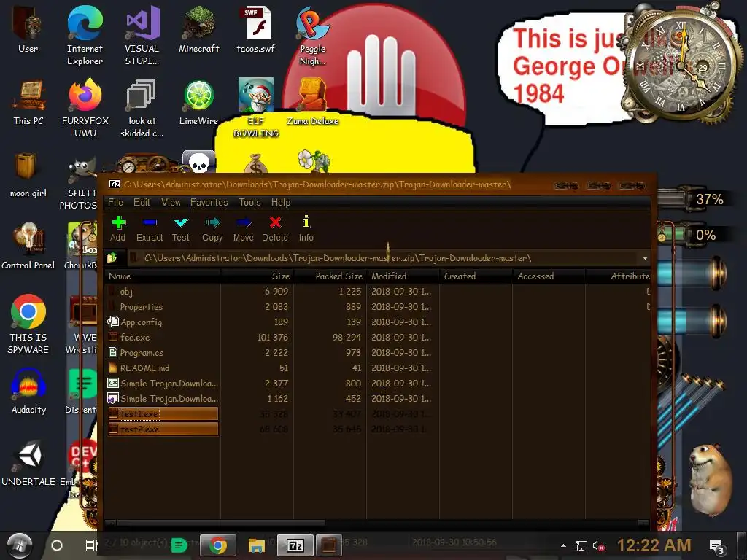Image resolution: width=747 pixels, height=560 pixels.
Task: Open the look at skidded c... icon
Action: [142, 108]
